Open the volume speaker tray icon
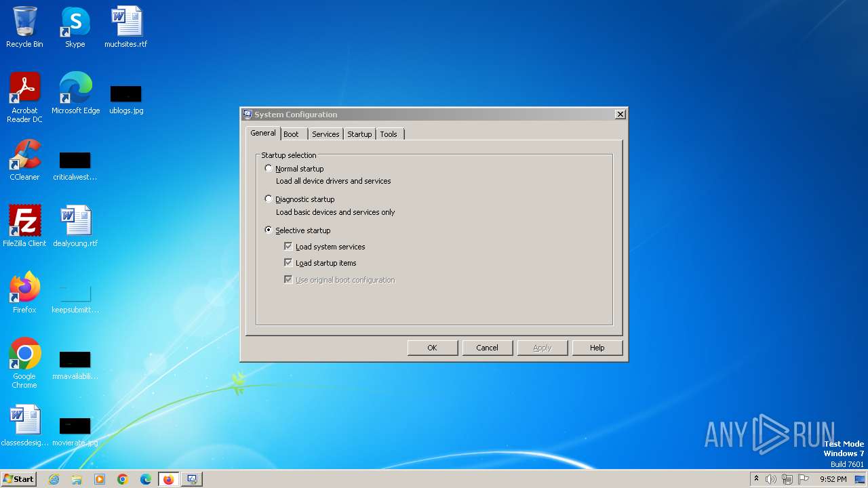 point(771,479)
